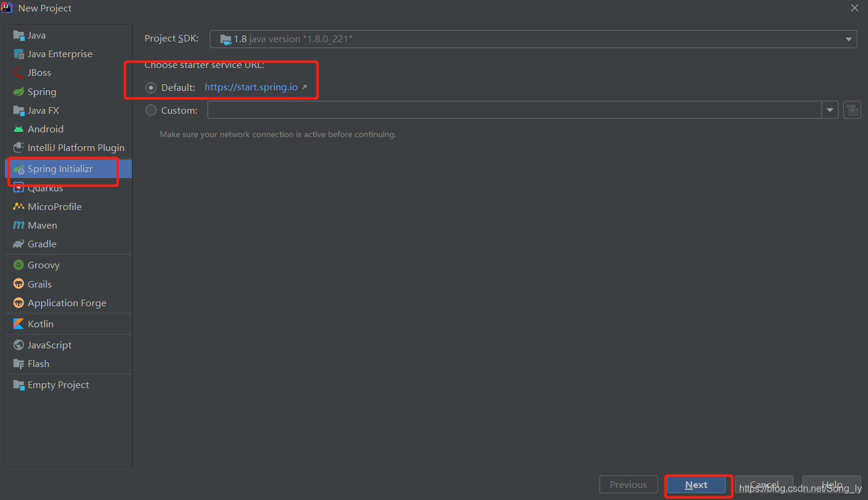Image resolution: width=868 pixels, height=500 pixels.
Task: Click the IntelliJ Platform Plugin icon
Action: coord(18,147)
